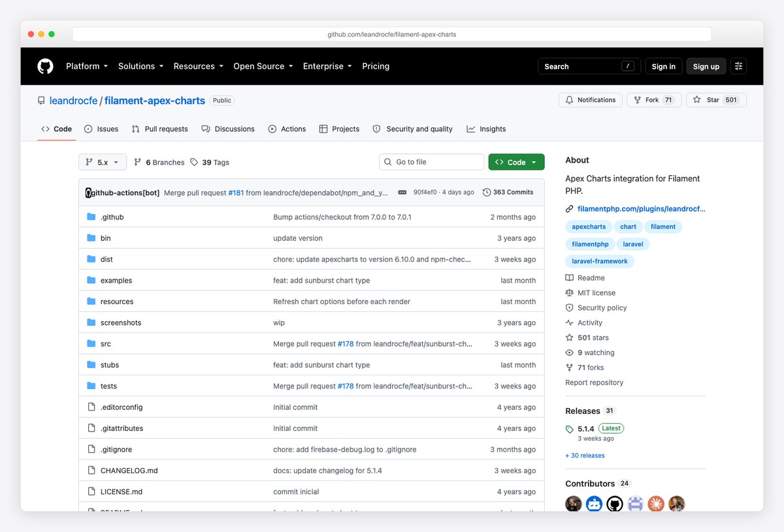This screenshot has width=784, height=532.
Task: Open pull request #181 link
Action: pyautogui.click(x=236, y=193)
